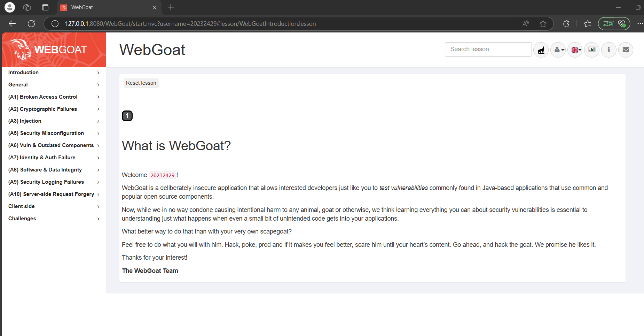Viewport: 644px width, 336px height.
Task: Click the Search lesson input field
Action: [x=488, y=49]
